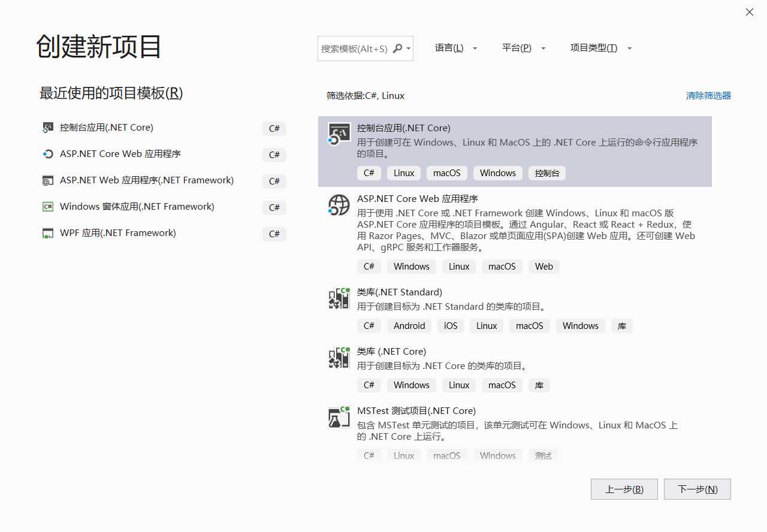767x532 pixels.
Task: Expand the search box history arrow
Action: pyautogui.click(x=409, y=49)
